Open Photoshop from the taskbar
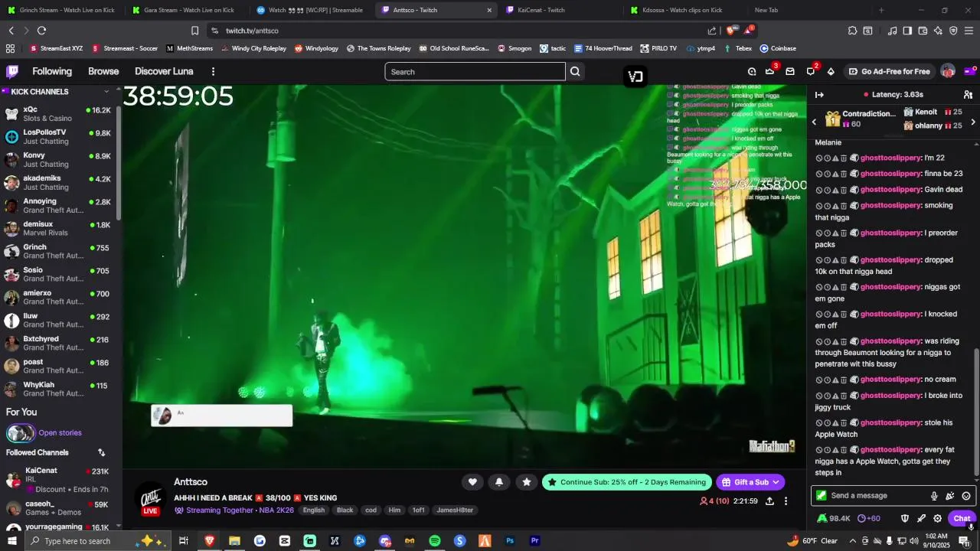 pos(510,541)
